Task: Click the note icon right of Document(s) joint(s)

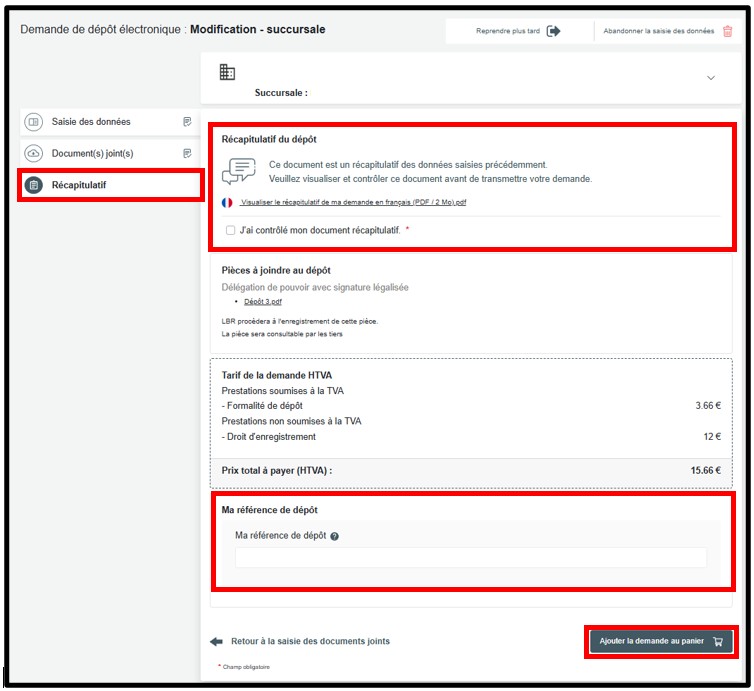Action: click(x=187, y=154)
